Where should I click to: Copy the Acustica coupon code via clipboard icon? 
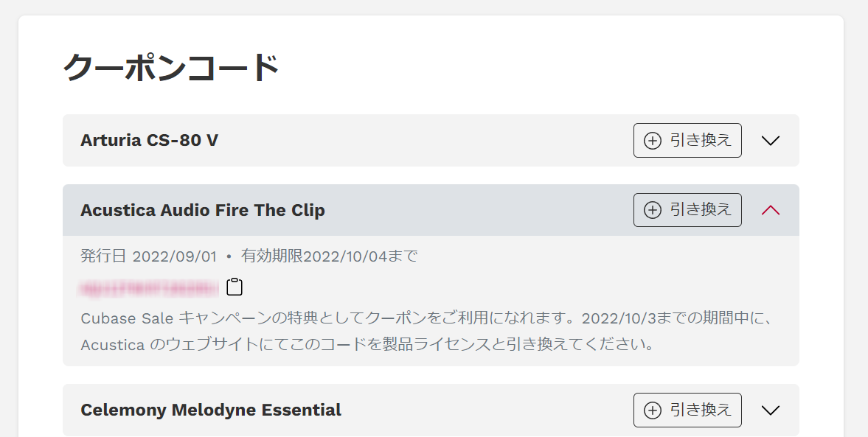click(235, 287)
